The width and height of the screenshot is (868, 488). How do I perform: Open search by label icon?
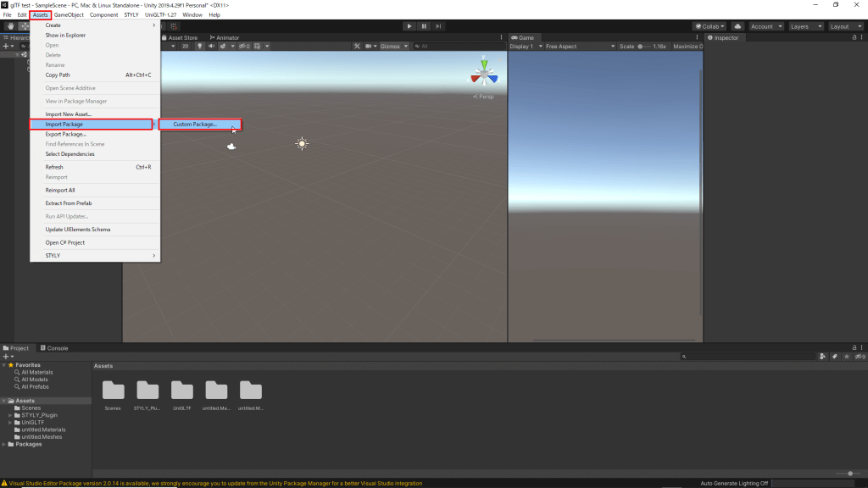(836, 357)
